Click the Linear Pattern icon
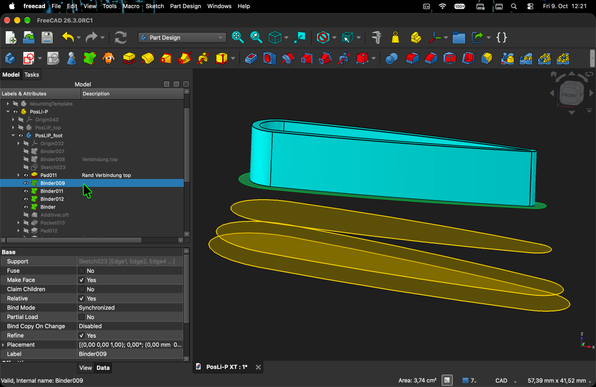 526,59
